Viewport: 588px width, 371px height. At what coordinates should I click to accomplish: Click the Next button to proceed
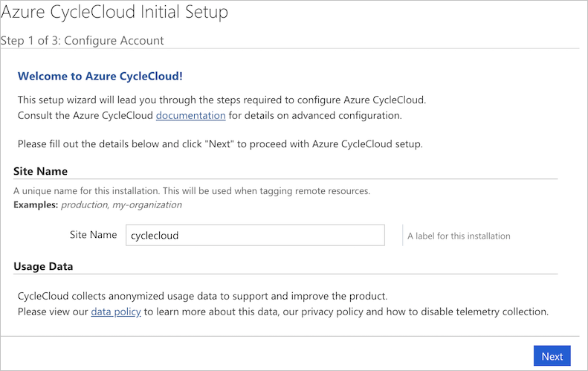click(552, 355)
